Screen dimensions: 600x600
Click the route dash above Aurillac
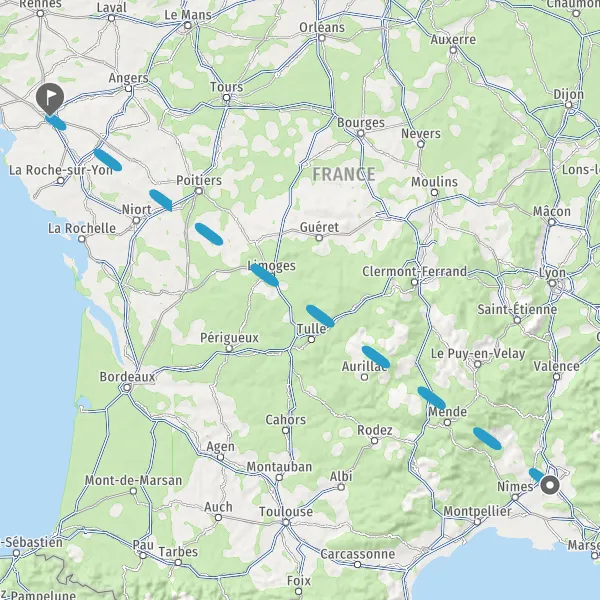pos(376,357)
